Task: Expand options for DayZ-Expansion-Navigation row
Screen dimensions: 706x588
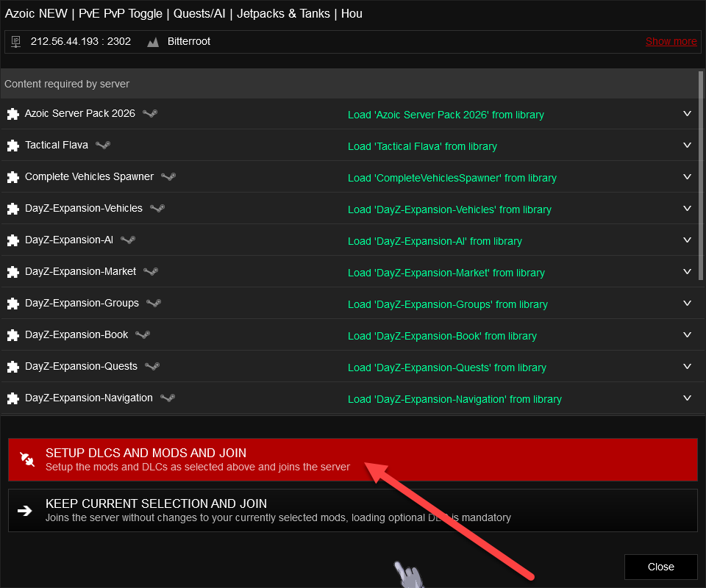Action: point(687,398)
